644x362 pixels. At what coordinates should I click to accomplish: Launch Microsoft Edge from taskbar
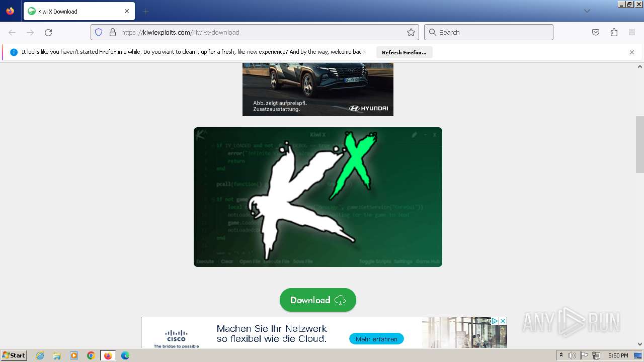click(125, 355)
